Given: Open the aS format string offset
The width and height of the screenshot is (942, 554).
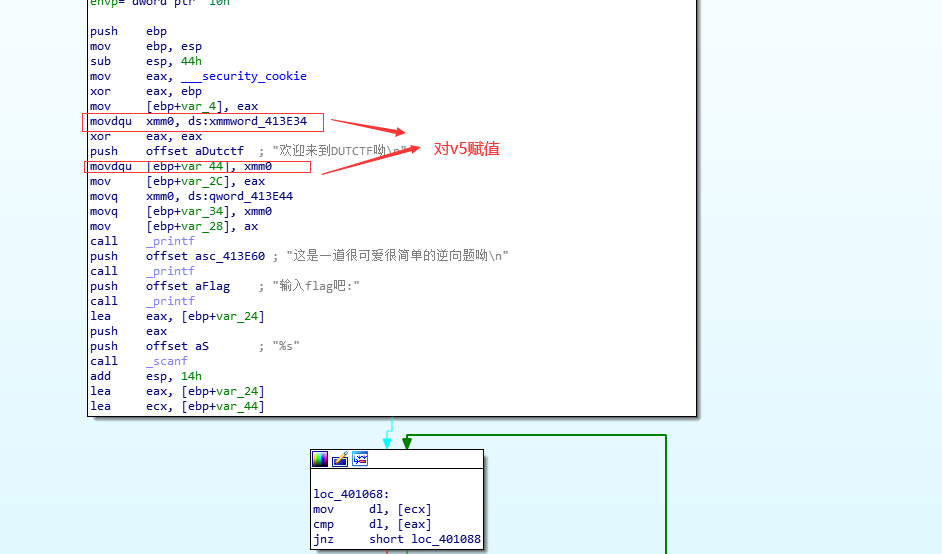Looking at the screenshot, I should coord(202,346).
